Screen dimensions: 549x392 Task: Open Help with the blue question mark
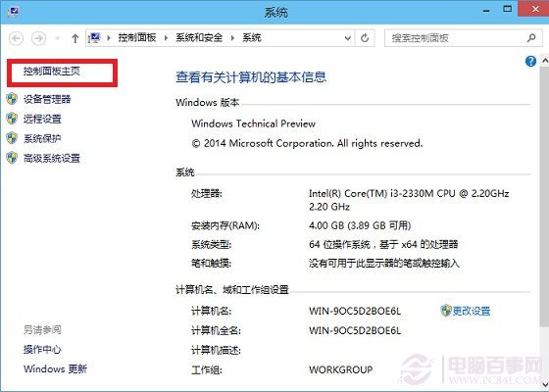coord(530,61)
